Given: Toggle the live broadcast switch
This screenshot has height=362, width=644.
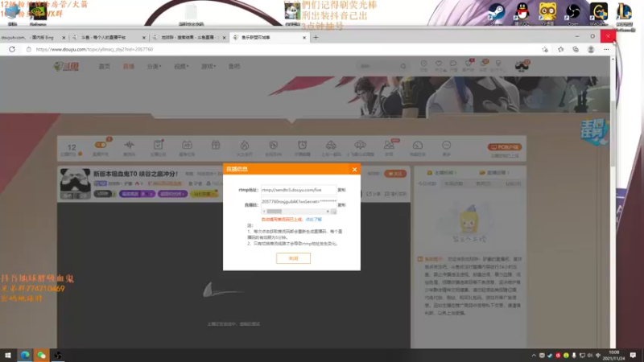Looking at the screenshot, I should (101, 145).
